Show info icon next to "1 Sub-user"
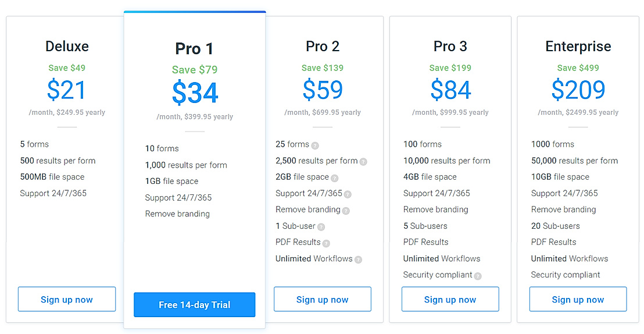 [x=321, y=227]
